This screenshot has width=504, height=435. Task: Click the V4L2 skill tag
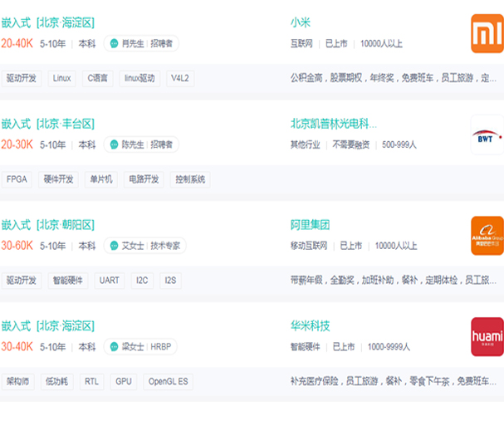point(180,79)
